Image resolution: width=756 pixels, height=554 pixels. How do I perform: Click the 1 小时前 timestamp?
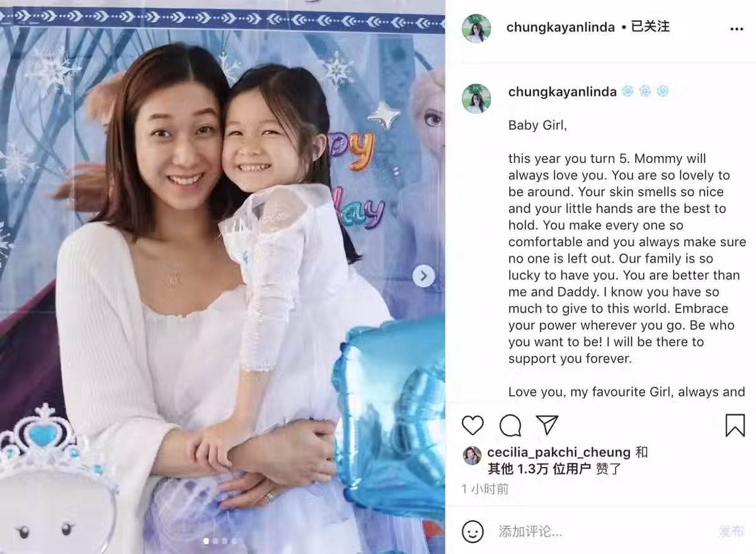click(x=485, y=489)
